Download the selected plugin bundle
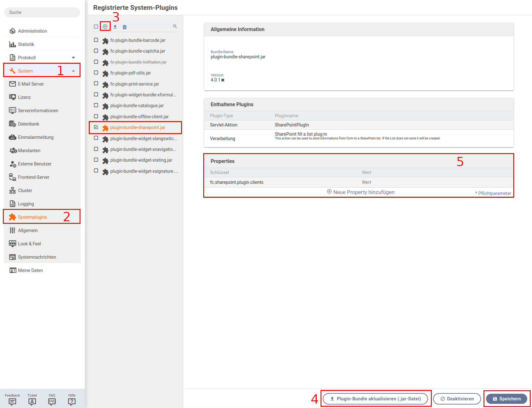The width and height of the screenshot is (532, 408). point(115,27)
